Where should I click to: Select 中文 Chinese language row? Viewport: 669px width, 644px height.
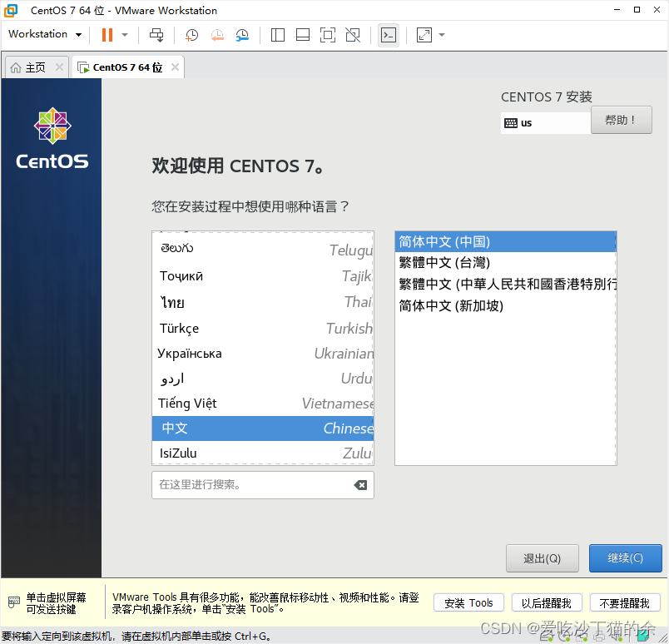263,429
